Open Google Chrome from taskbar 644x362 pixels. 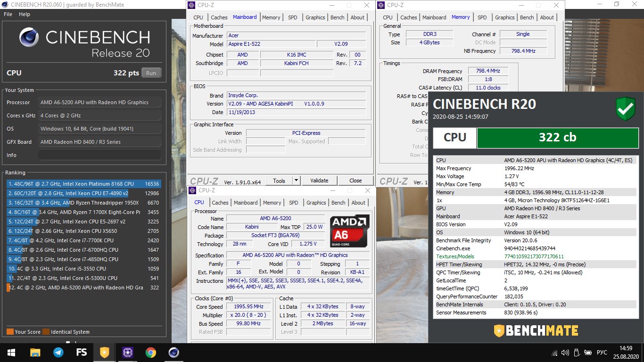point(151,352)
